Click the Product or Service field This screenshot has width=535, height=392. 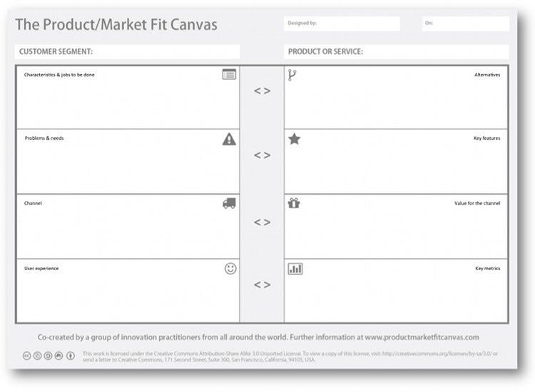click(396, 52)
